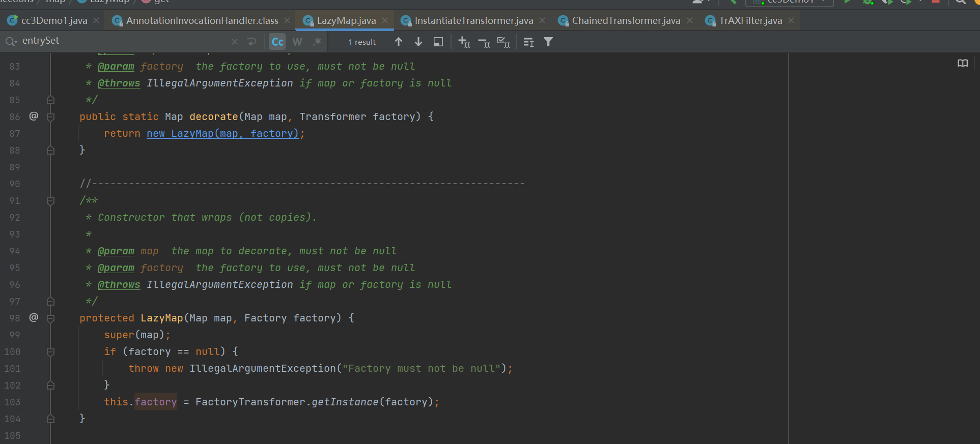Switch to AnnotationInvocationHandler.class tab

point(202,20)
